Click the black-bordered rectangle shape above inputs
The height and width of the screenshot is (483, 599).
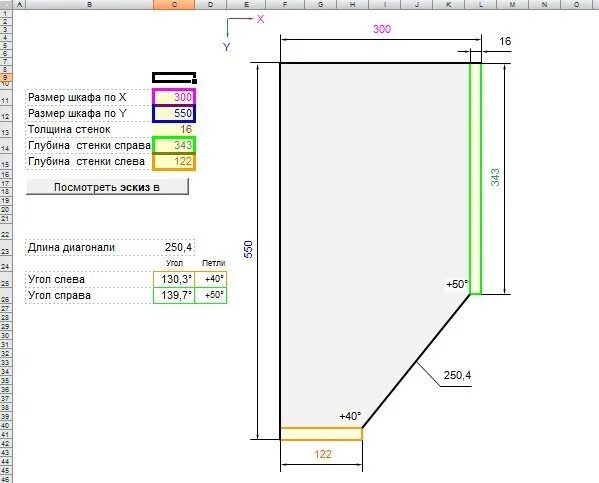[174, 78]
